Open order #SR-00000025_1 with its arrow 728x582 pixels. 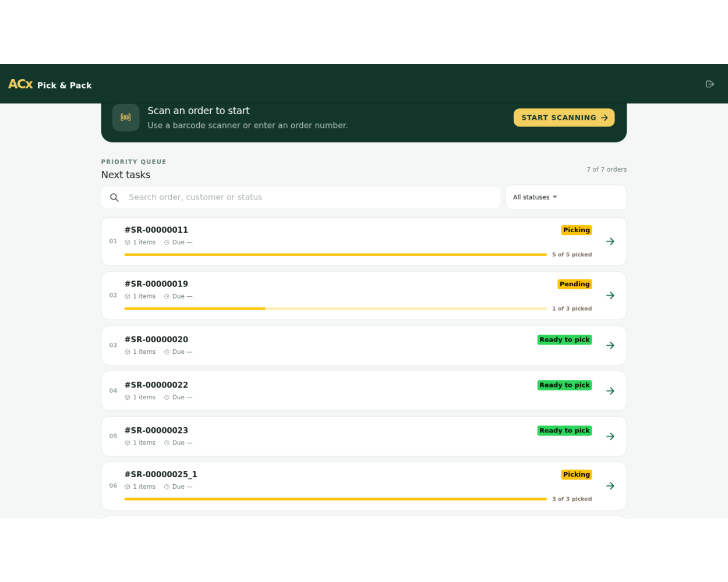point(610,486)
